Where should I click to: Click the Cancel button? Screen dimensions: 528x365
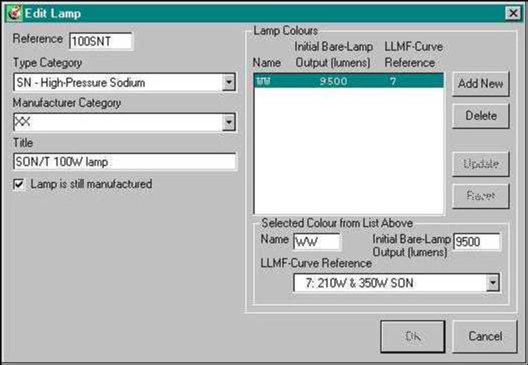[485, 336]
